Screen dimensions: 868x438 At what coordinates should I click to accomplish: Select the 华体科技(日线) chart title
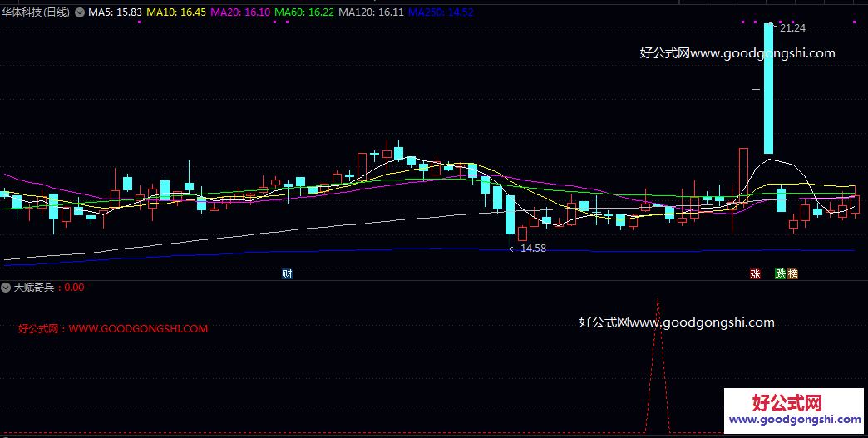coord(36,12)
